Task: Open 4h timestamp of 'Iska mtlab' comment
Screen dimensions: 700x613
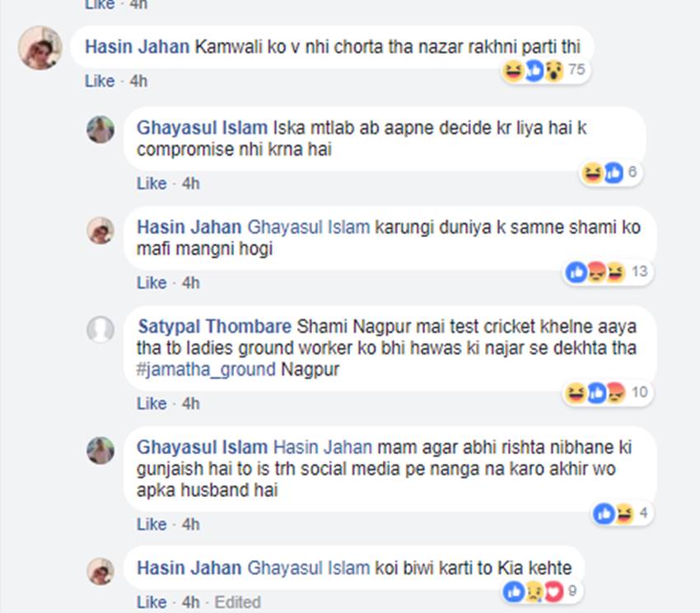Action: click(x=190, y=183)
